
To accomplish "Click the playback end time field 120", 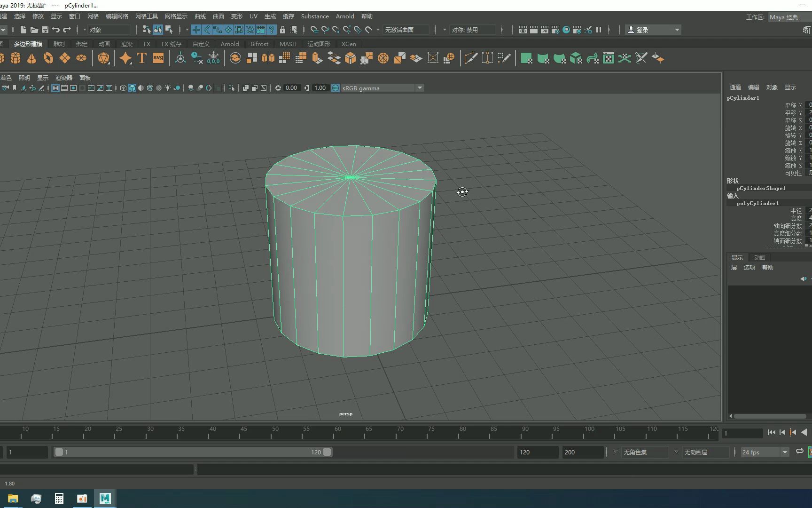I will 537,452.
